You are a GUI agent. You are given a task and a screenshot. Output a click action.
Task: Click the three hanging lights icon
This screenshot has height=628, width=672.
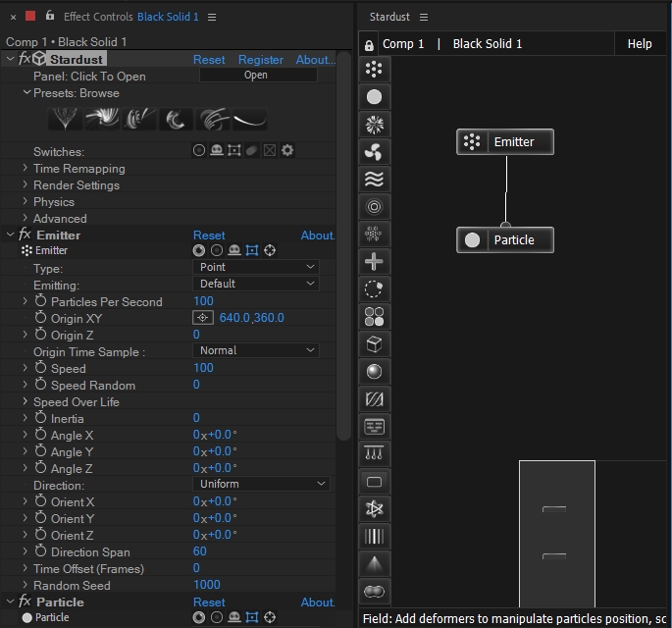[x=374, y=454]
